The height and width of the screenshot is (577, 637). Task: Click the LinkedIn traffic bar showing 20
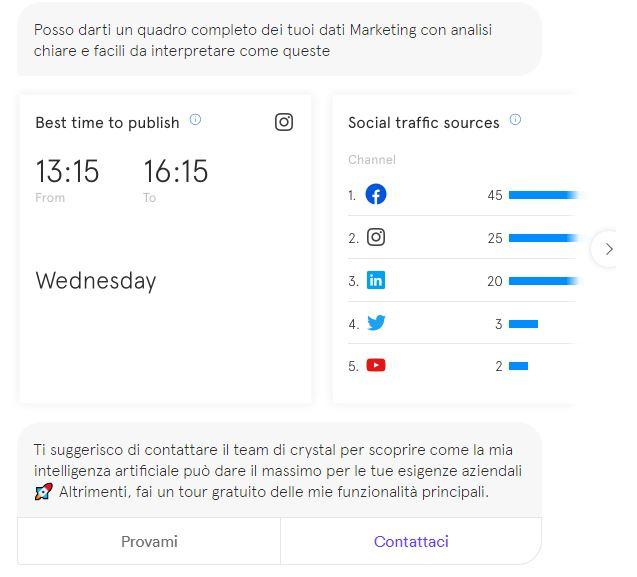point(541,282)
